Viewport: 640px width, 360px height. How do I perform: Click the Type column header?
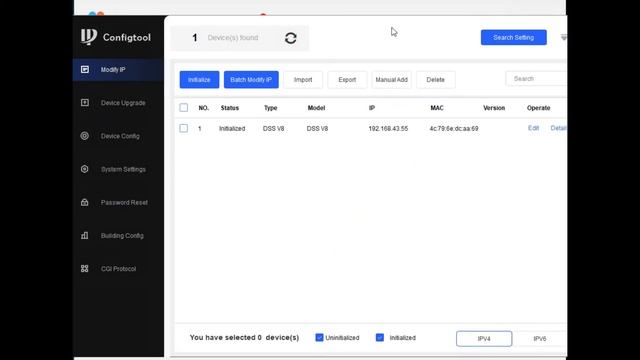coord(271,108)
